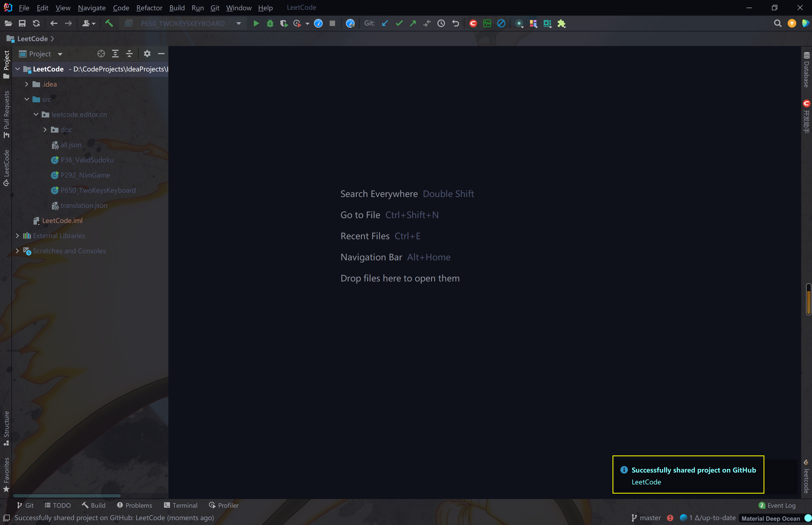Open file or project folder icon

tap(8, 24)
